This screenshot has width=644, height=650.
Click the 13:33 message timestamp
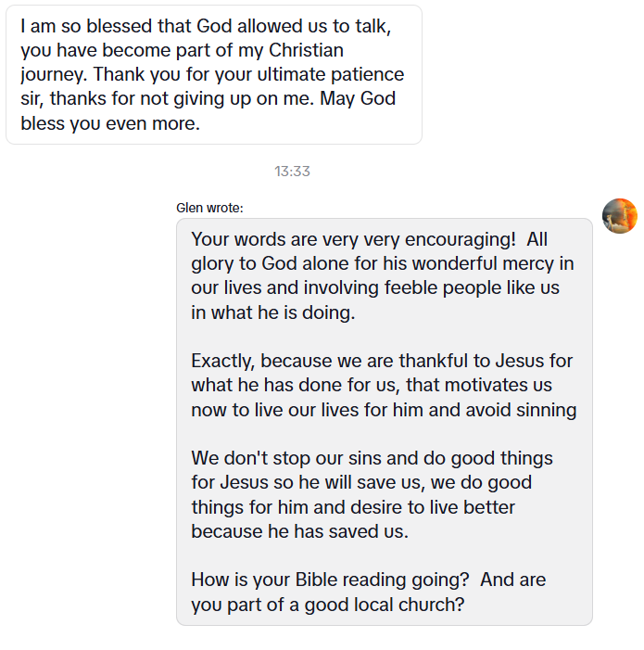tap(292, 172)
